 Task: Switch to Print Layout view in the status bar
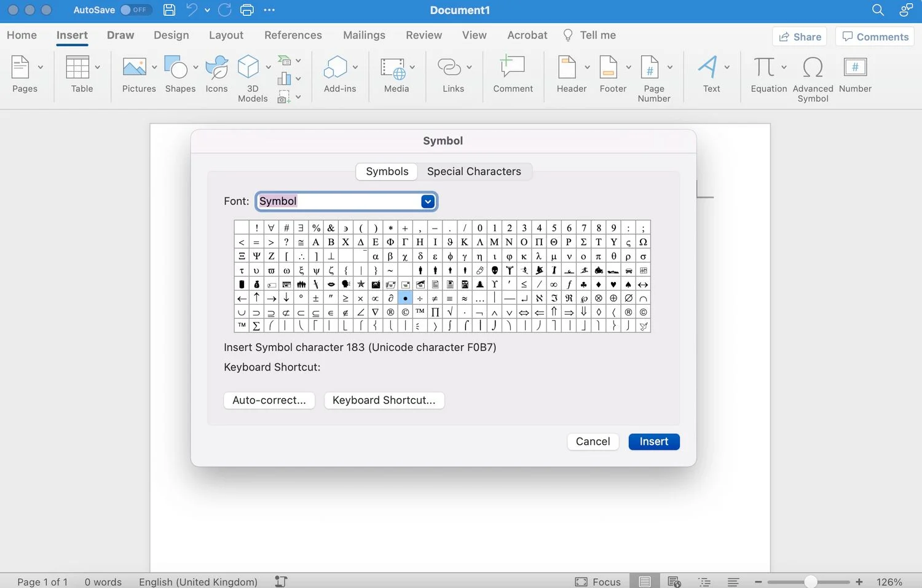pyautogui.click(x=645, y=582)
